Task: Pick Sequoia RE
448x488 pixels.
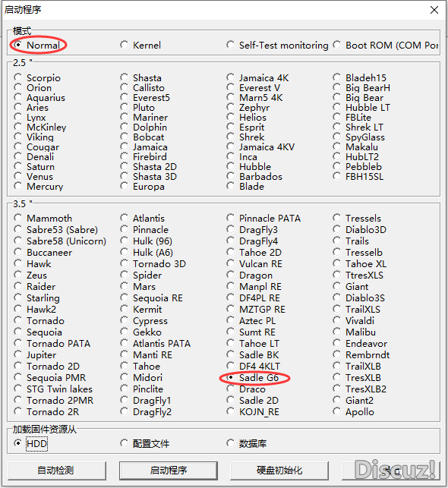Action: click(125, 298)
